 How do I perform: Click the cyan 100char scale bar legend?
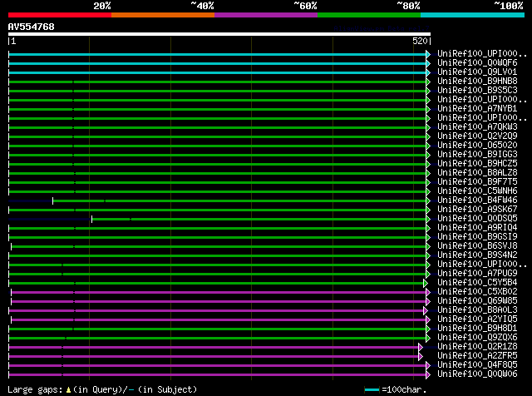(372, 389)
